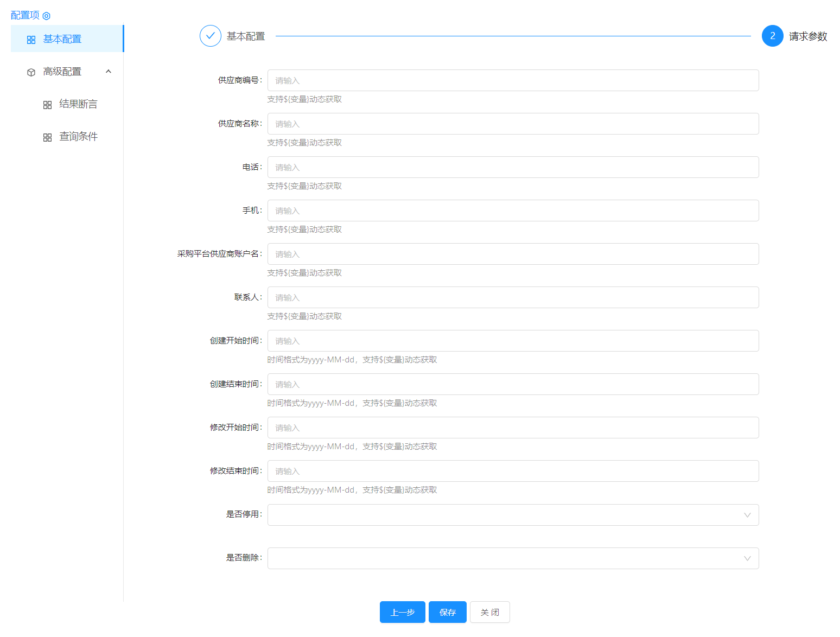Click the 修改结束时间 input field
This screenshot has height=637, width=840.
tap(513, 471)
